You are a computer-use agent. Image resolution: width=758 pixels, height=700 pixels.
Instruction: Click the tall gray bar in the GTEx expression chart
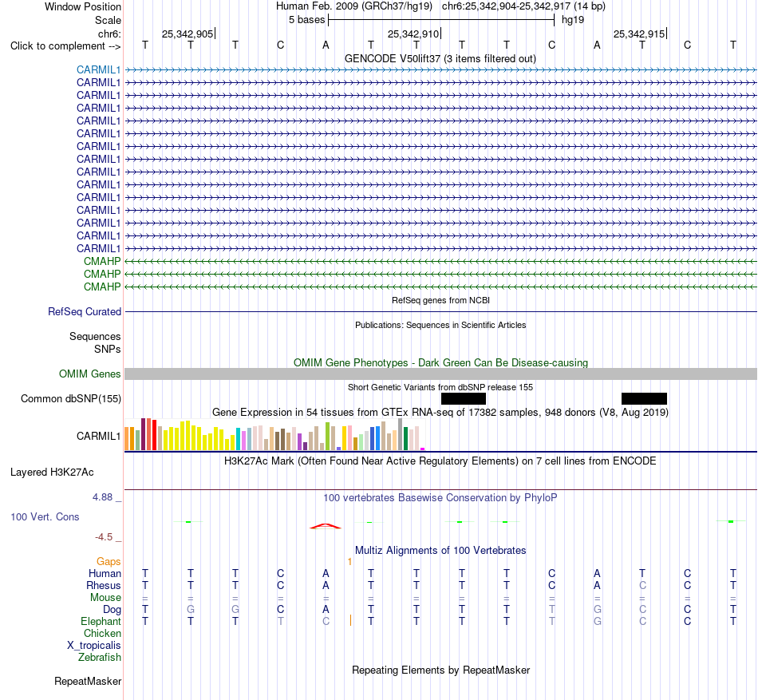[401, 434]
